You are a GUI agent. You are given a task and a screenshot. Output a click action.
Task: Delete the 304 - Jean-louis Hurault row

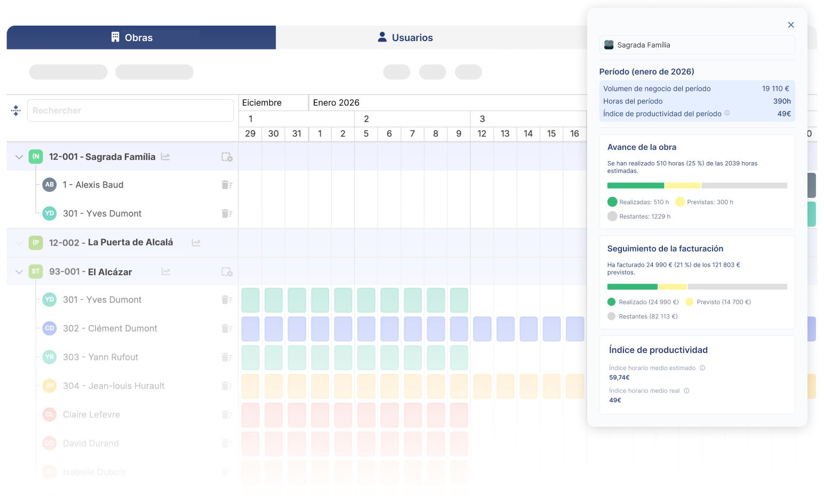click(x=227, y=386)
